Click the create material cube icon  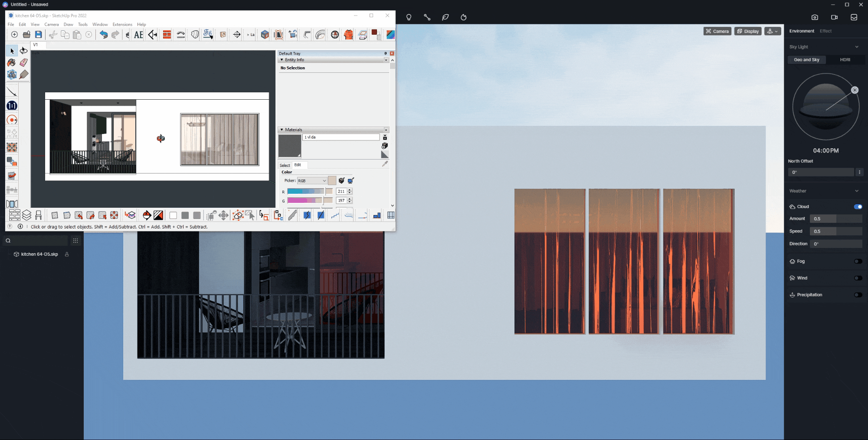pyautogui.click(x=385, y=146)
